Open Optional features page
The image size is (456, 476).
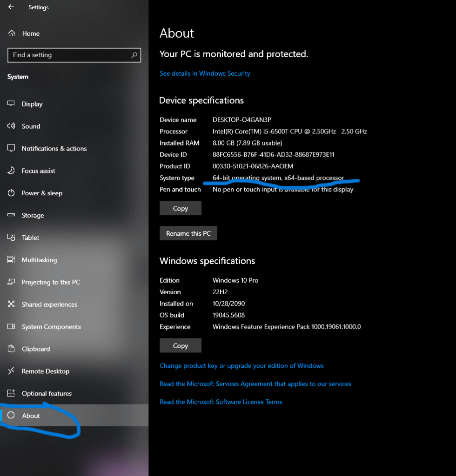pyautogui.click(x=74, y=393)
